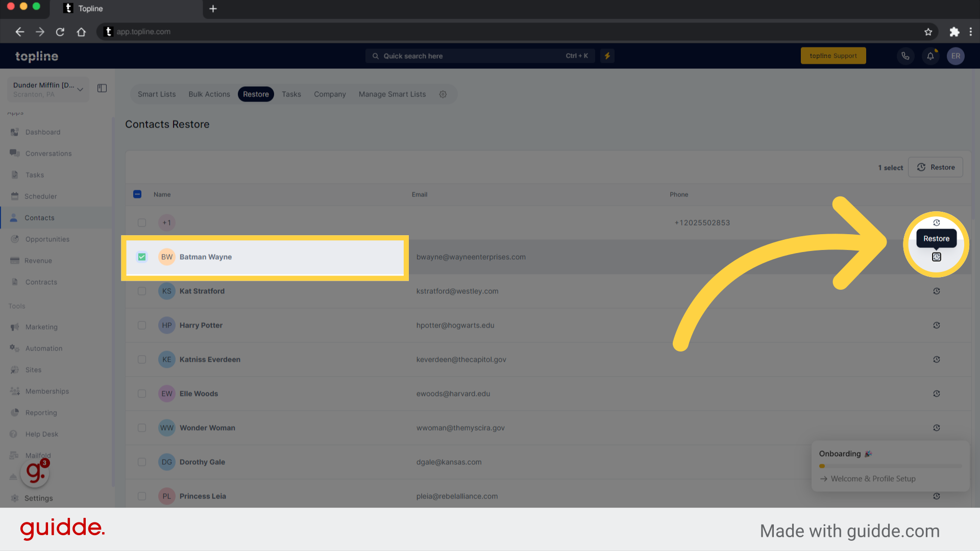Open Reporting in the sidebar

click(41, 413)
